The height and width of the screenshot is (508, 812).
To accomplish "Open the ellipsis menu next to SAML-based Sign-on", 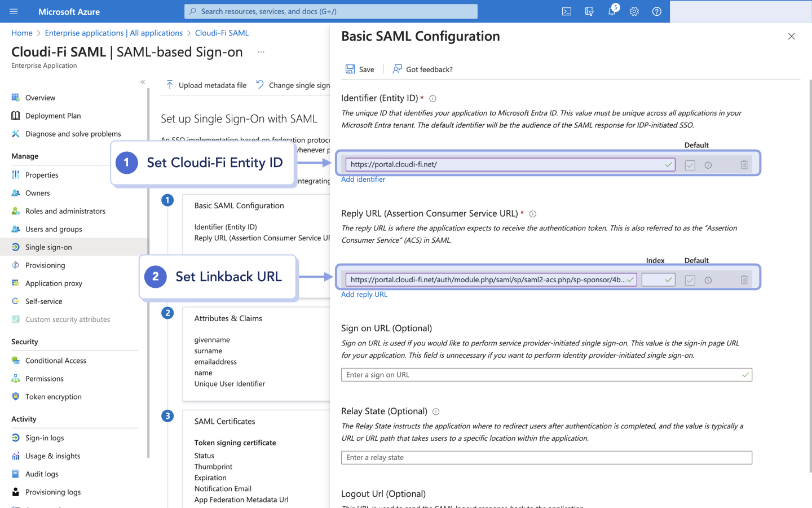I will tap(261, 51).
